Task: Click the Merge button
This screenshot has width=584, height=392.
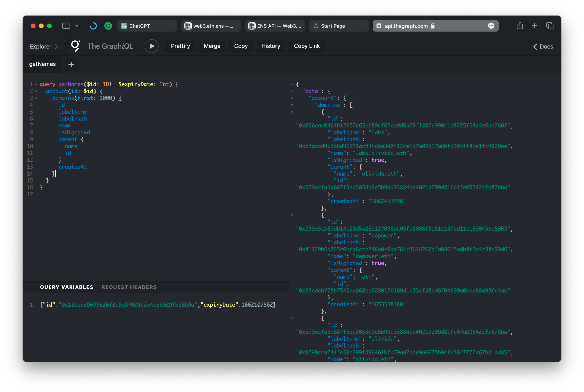Action: coord(212,46)
